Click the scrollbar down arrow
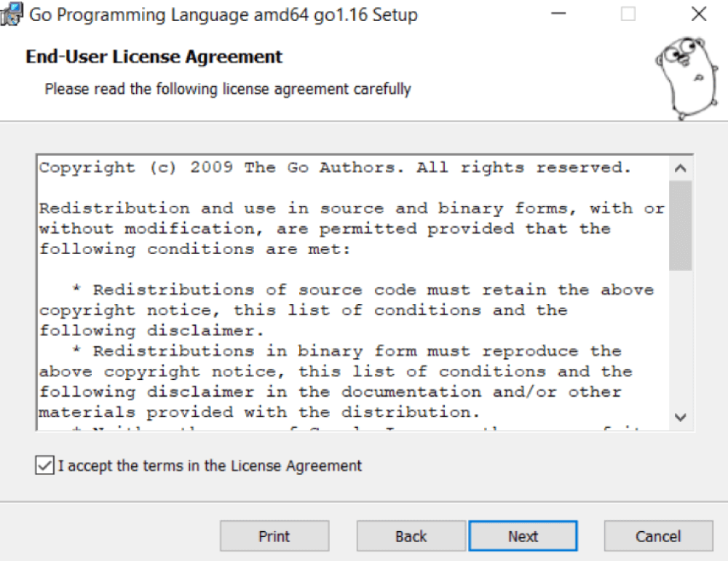Viewport: 728px width, 561px height. [680, 418]
